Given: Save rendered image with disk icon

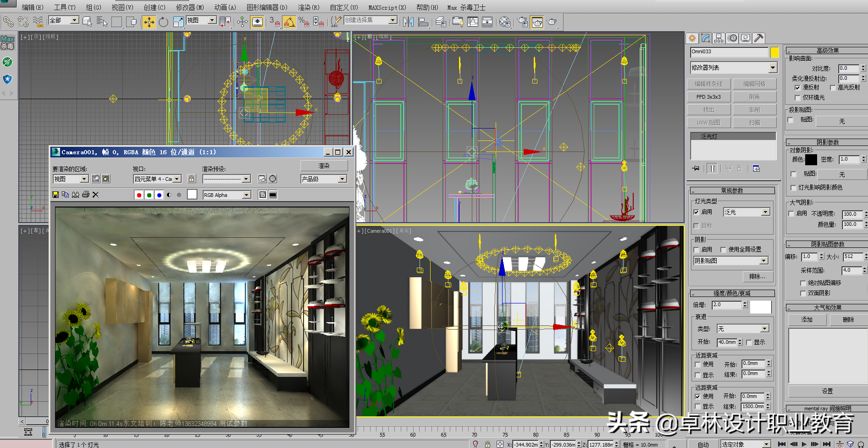Looking at the screenshot, I should (55, 195).
